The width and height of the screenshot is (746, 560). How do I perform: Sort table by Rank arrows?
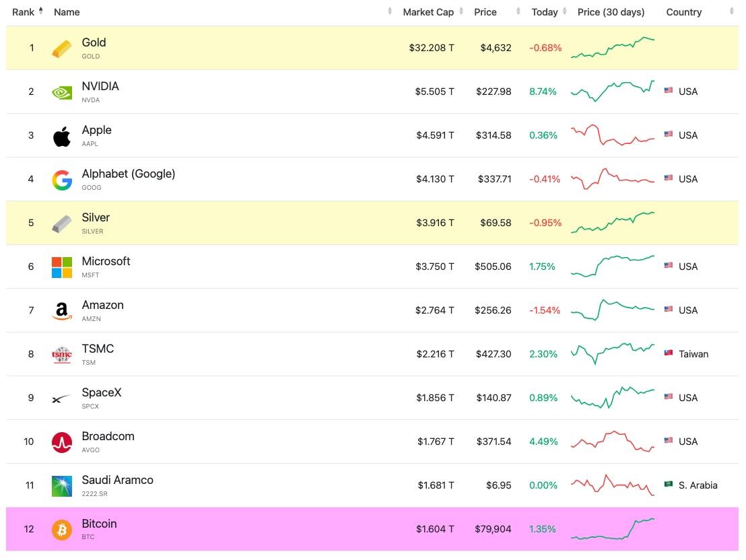point(41,11)
